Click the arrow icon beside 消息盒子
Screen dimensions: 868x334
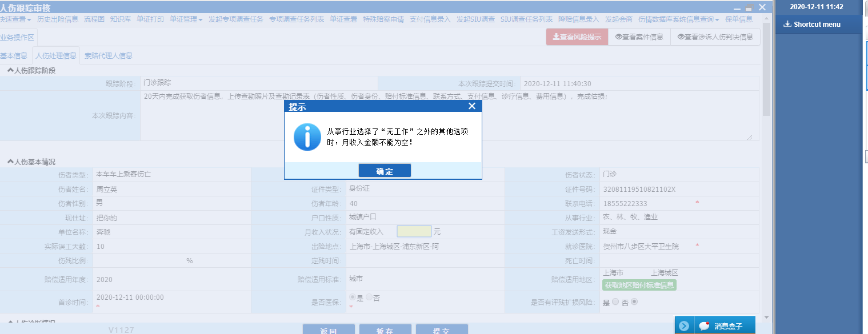click(x=683, y=326)
